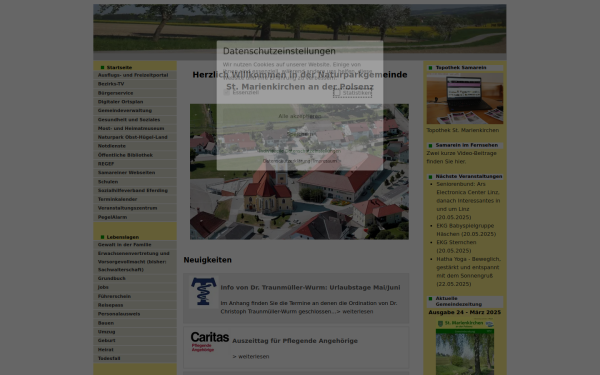Select Jobs under Lebenslagen
This screenshot has width=600, height=375.
(x=135, y=287)
